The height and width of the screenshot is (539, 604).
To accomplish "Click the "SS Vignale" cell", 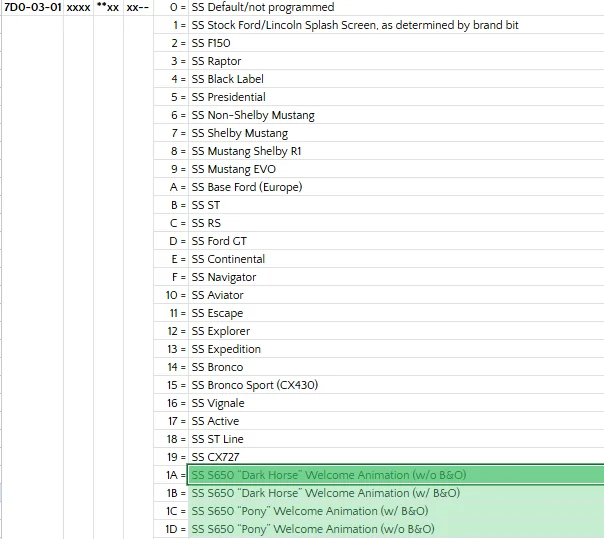I will pos(396,403).
